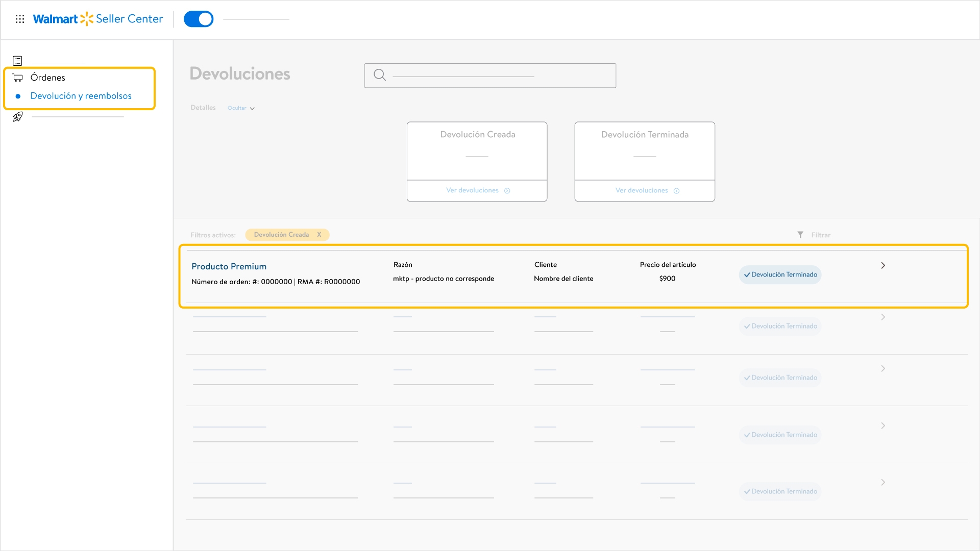The width and height of the screenshot is (980, 551).
Task: Toggle the blue switch in header
Action: (199, 19)
